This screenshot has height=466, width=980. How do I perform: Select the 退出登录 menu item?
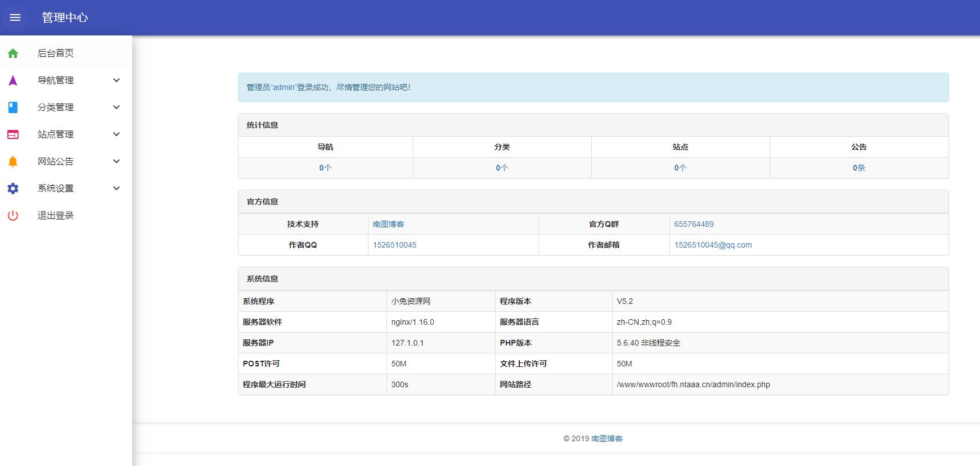click(56, 216)
